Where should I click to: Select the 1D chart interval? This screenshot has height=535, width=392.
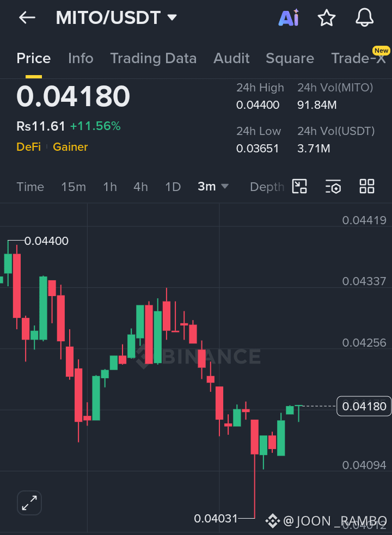point(173,187)
